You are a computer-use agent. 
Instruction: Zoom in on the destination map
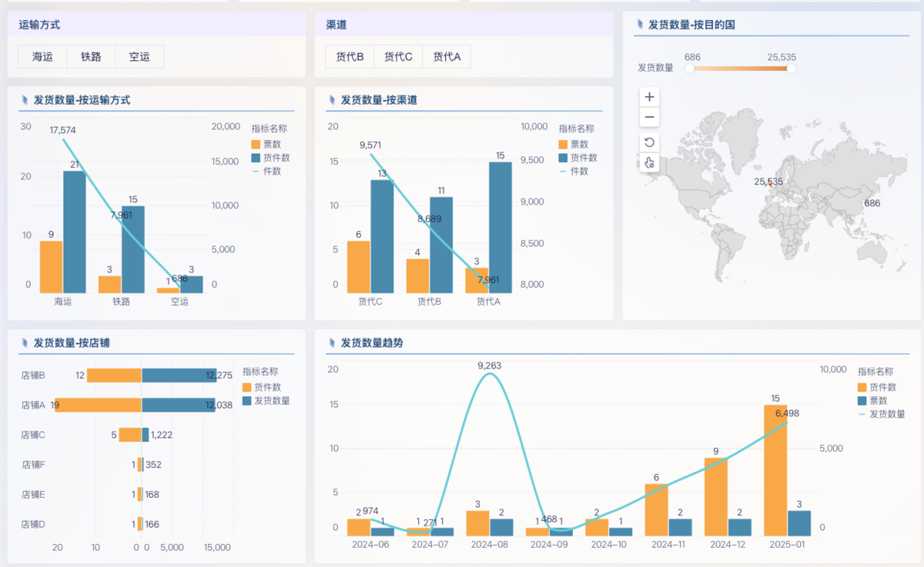649,97
